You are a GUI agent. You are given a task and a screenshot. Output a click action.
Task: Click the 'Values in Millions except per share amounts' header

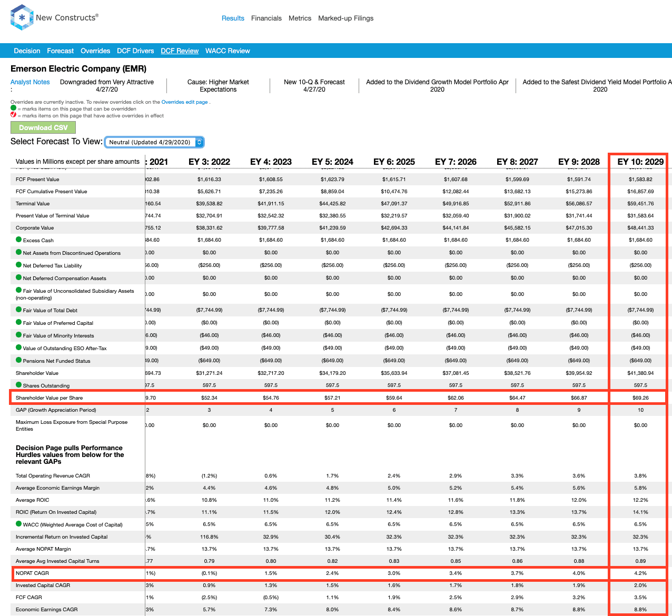click(77, 162)
